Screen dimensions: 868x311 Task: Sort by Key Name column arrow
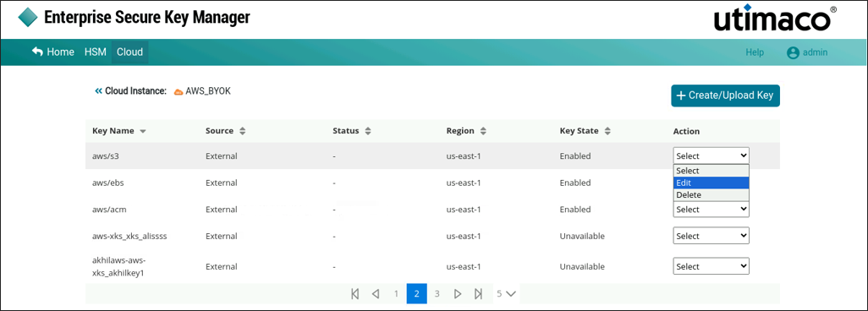pos(143,132)
